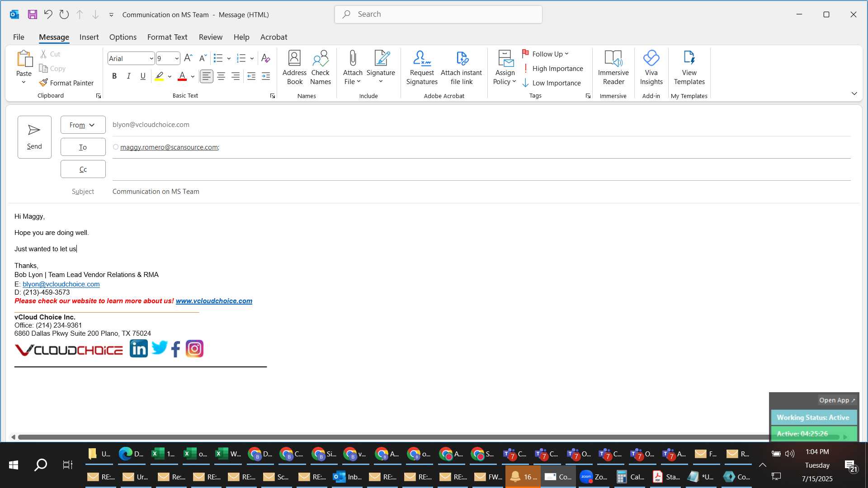The width and height of the screenshot is (868, 488).
Task: Click the Instagram icon in signature
Action: (x=194, y=348)
